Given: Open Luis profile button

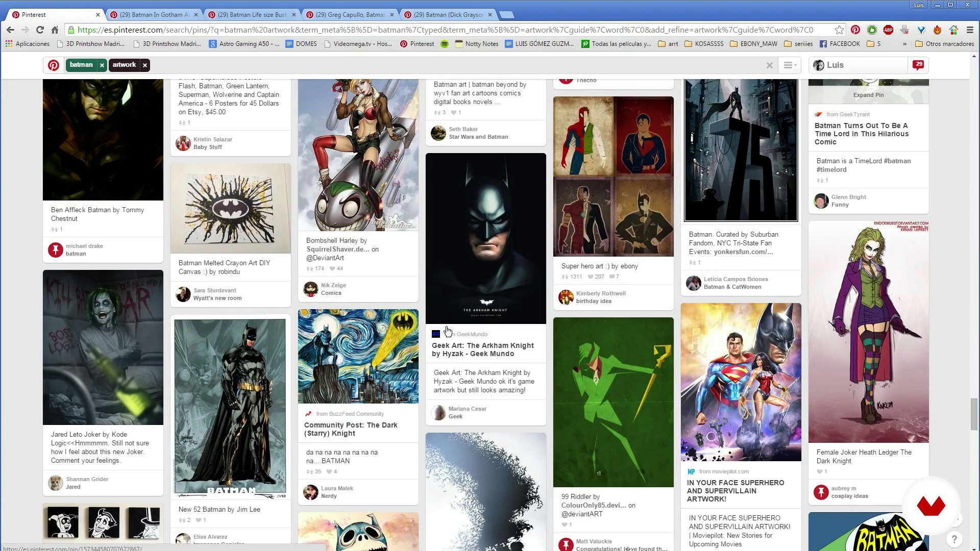Looking at the screenshot, I should (x=859, y=65).
